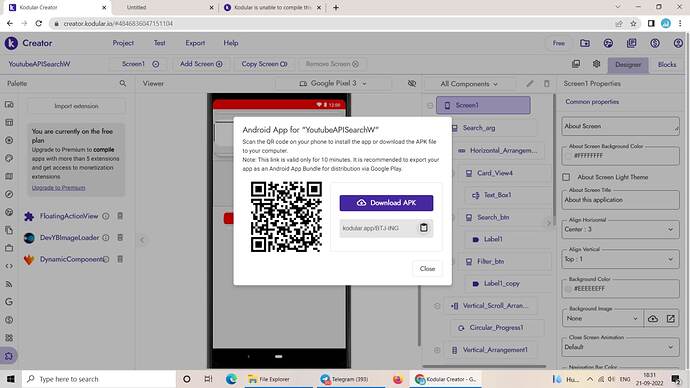Switch to the Designer view

tap(628, 65)
